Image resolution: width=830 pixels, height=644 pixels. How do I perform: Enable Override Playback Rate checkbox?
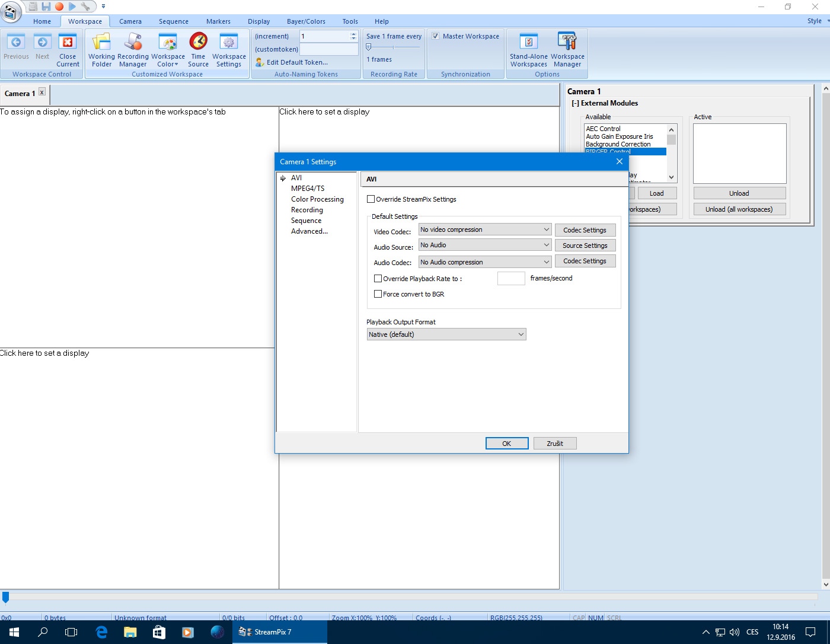(378, 278)
